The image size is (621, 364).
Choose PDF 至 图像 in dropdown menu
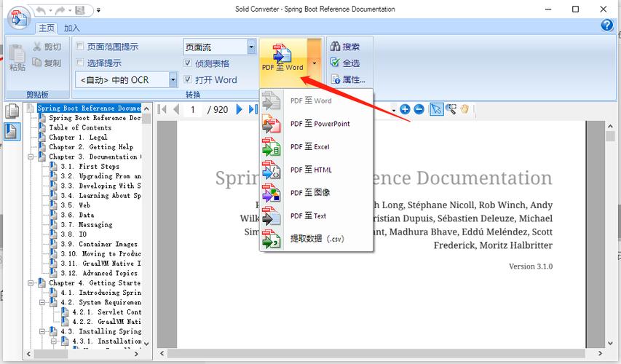click(316, 192)
